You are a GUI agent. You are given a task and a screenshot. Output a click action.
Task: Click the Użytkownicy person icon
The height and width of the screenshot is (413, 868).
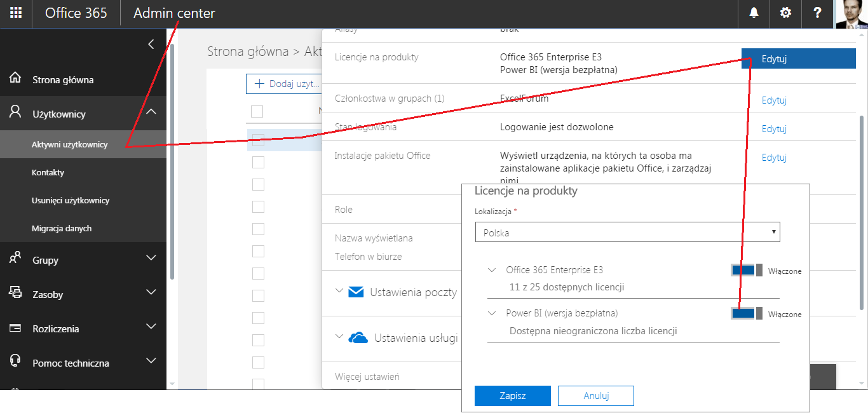coord(15,113)
